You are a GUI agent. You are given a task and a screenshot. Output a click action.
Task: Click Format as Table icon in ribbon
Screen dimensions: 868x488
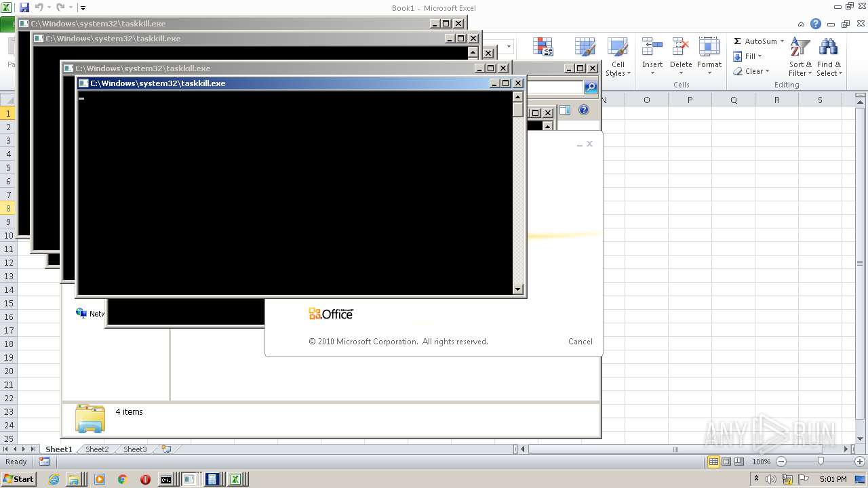[x=585, y=47]
